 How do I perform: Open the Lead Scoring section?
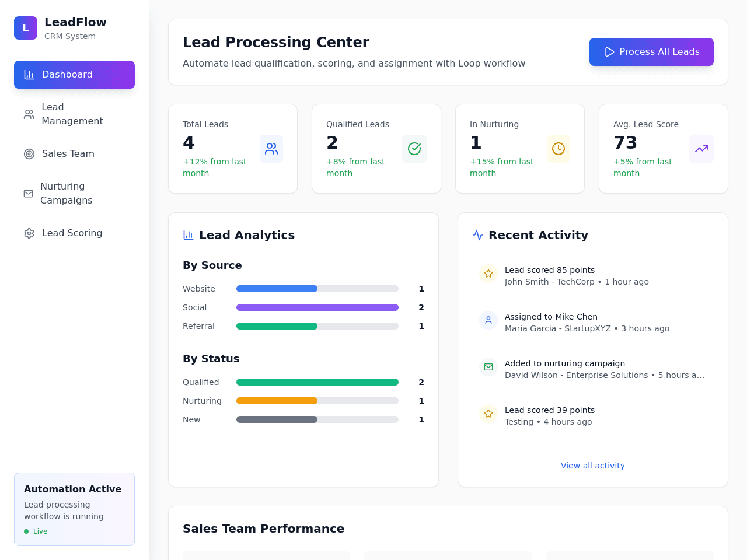[74, 233]
